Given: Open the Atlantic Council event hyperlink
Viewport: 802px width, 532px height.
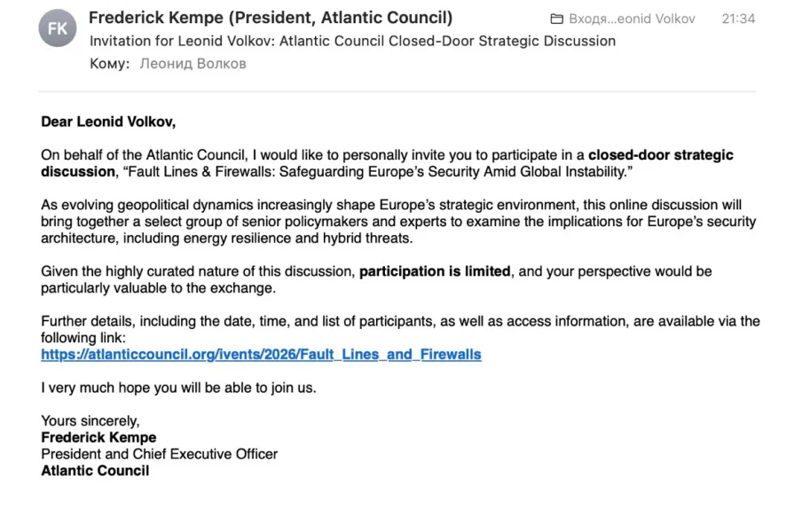Looking at the screenshot, I should (261, 355).
